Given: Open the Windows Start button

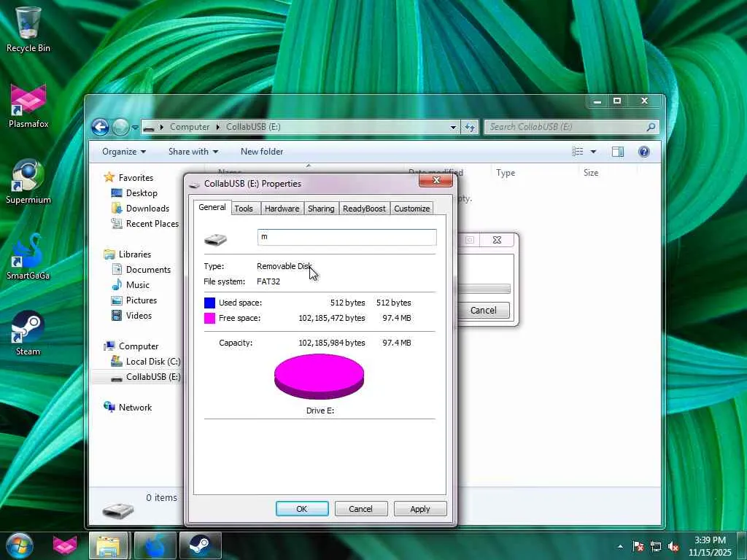Looking at the screenshot, I should pos(20,545).
